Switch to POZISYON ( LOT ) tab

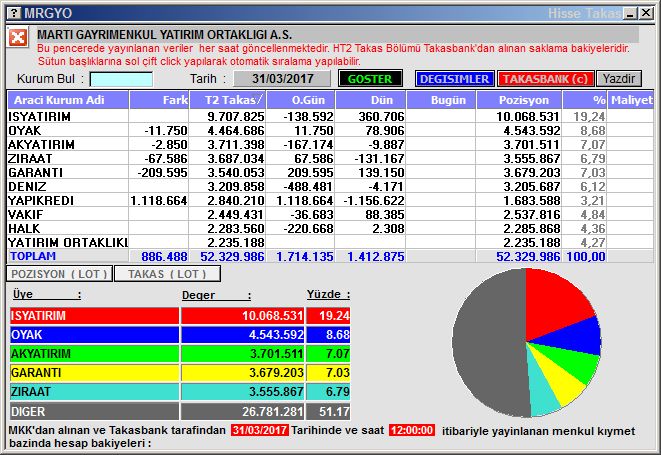pyautogui.click(x=59, y=274)
